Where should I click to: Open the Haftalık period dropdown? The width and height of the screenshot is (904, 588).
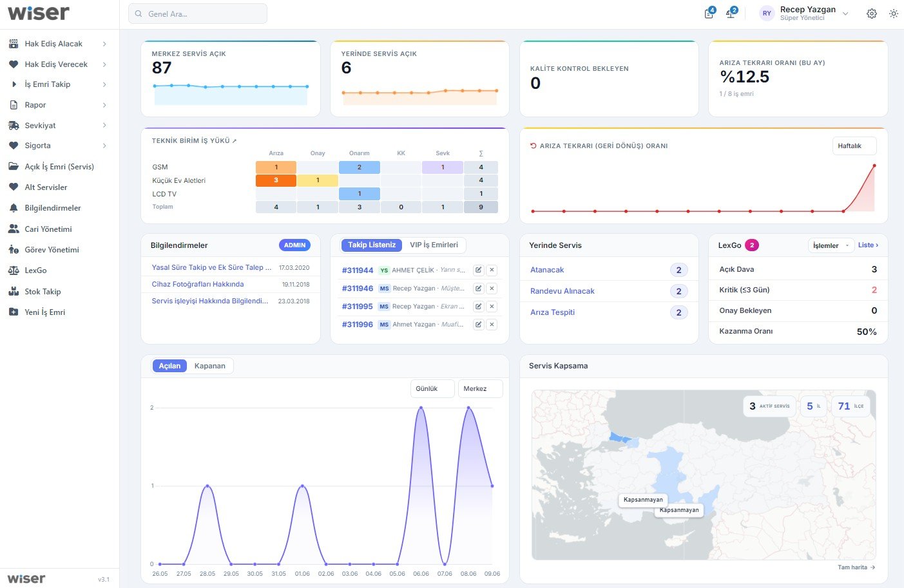(x=854, y=146)
